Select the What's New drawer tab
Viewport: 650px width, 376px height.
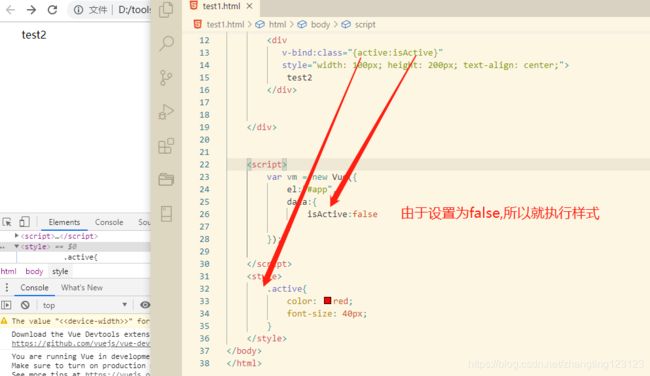82,287
